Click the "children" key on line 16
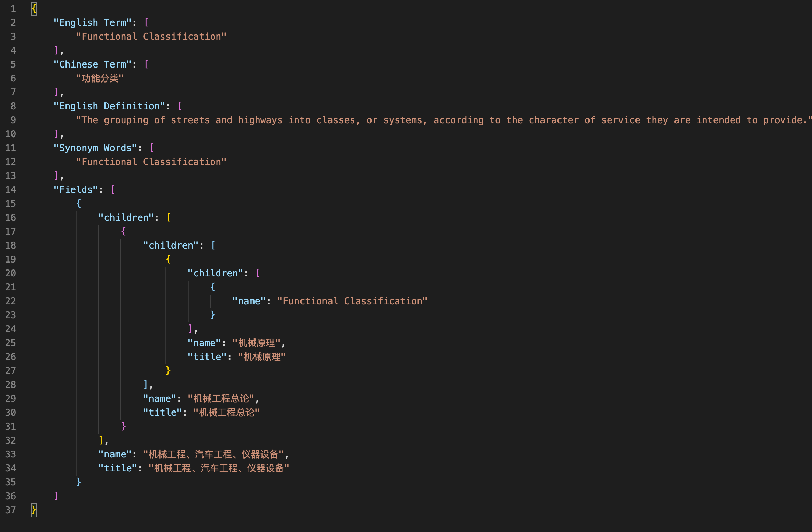Image resolution: width=812 pixels, height=532 pixels. click(x=126, y=218)
